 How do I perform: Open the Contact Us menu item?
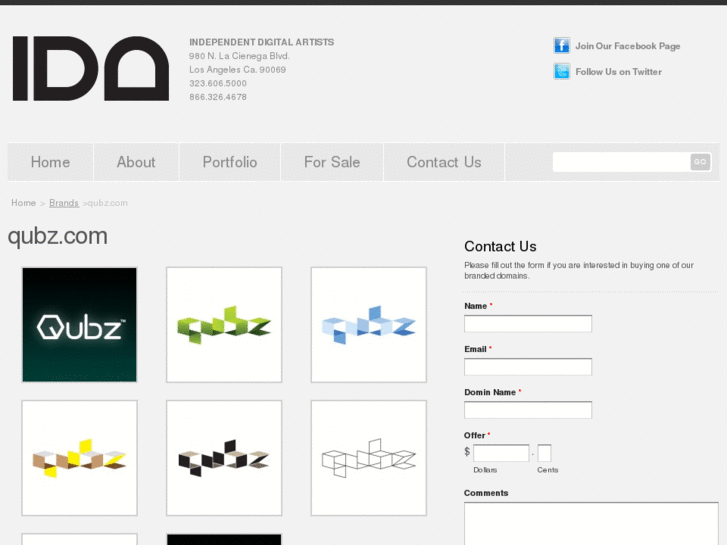click(x=444, y=162)
